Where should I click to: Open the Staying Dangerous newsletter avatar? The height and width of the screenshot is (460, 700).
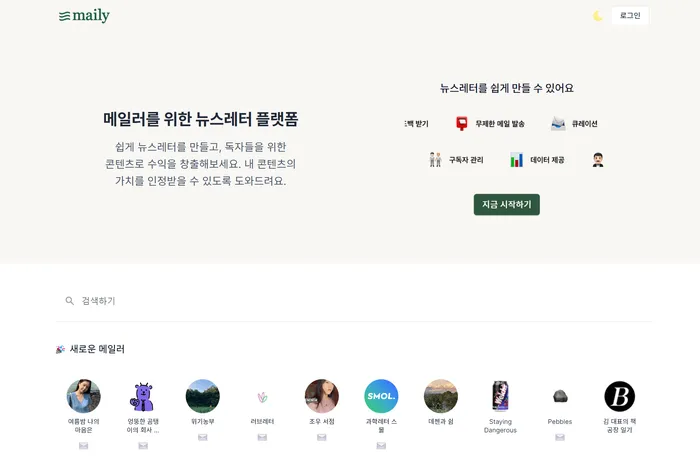pyautogui.click(x=500, y=396)
